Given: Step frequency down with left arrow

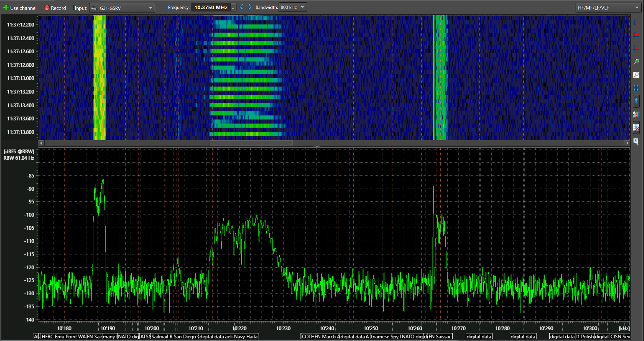Looking at the screenshot, I should click(x=241, y=7).
